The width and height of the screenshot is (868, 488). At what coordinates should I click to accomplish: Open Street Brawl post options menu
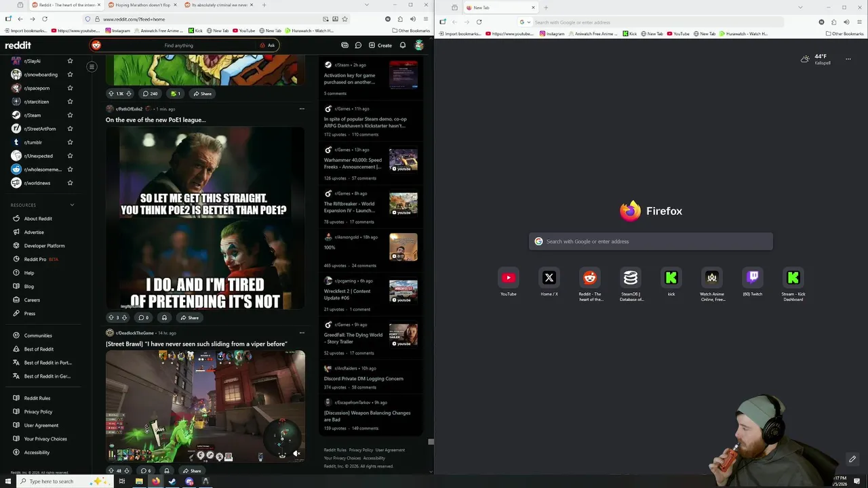click(302, 333)
